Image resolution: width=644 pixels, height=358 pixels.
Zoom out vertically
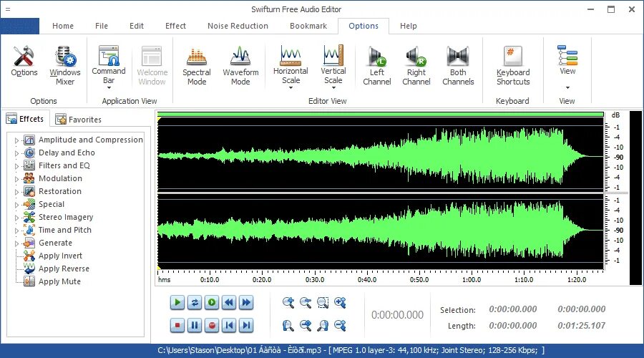(x=340, y=326)
